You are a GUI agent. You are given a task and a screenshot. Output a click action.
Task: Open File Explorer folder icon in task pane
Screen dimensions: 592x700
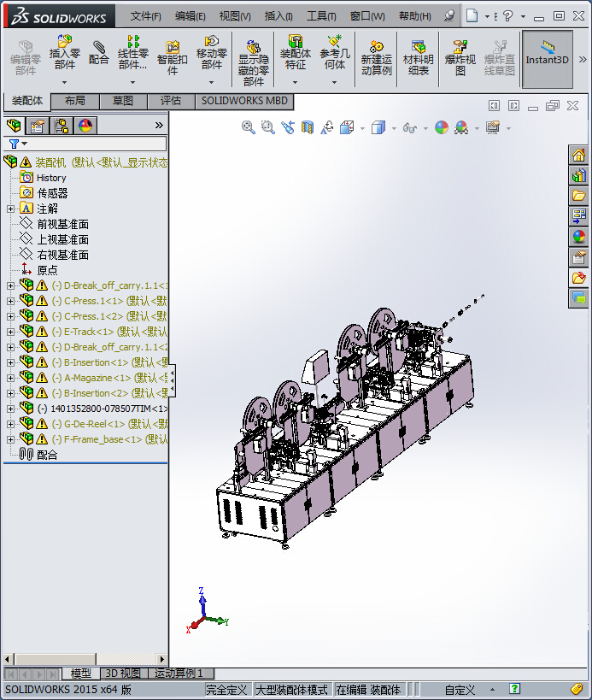[578, 196]
